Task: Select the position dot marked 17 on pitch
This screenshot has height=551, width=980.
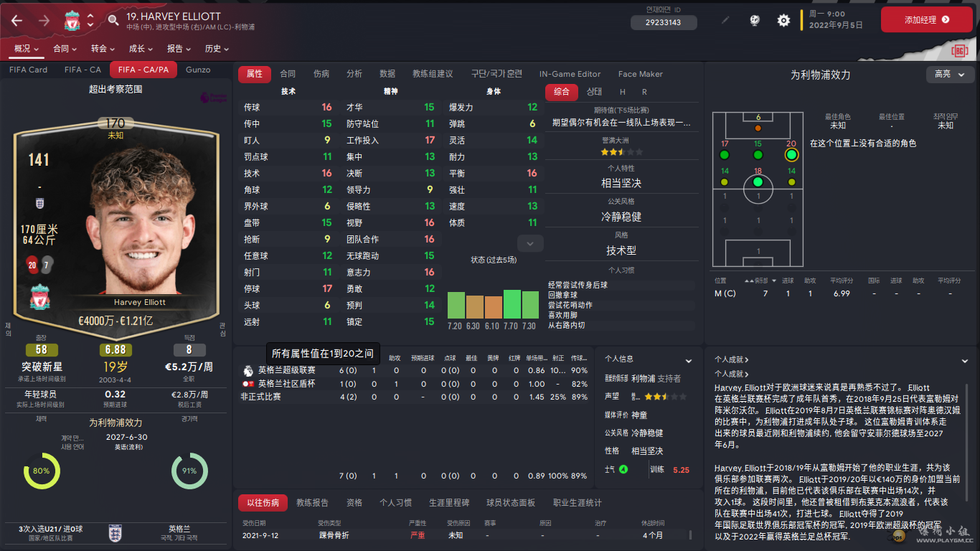Action: [x=725, y=154]
